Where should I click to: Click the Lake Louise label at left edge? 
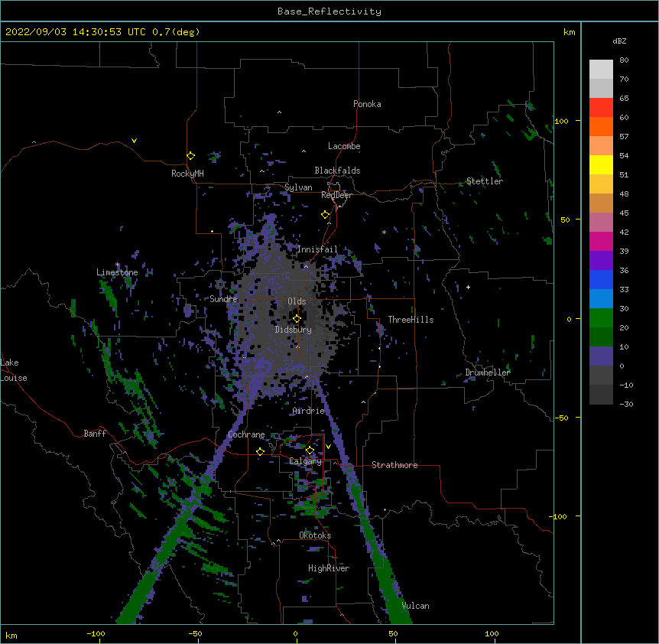(14, 370)
